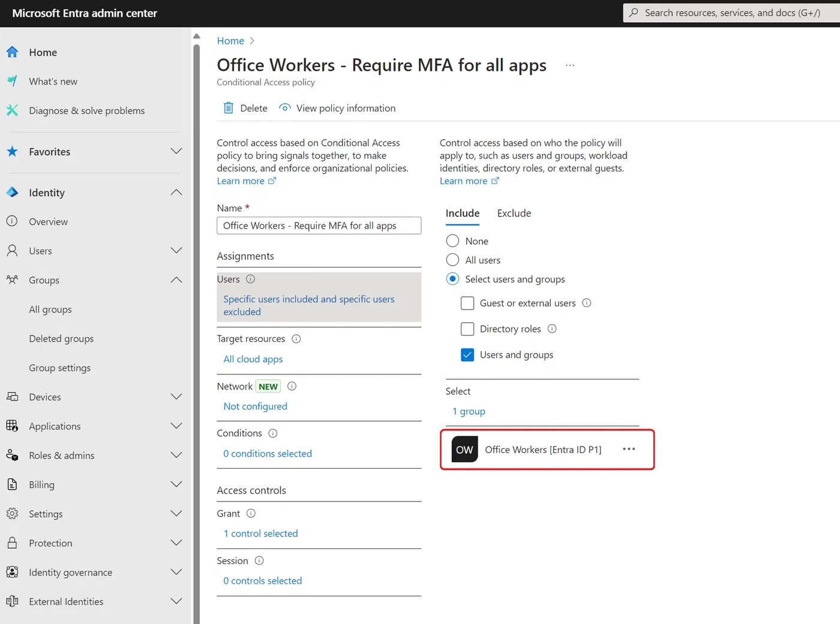Click the Identity governance icon
Image resolution: width=840 pixels, height=624 pixels.
12,572
